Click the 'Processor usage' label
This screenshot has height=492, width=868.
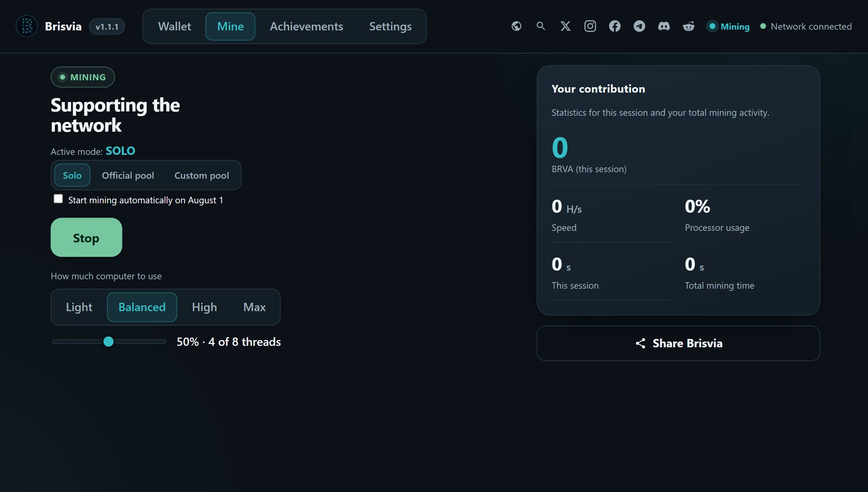(x=717, y=228)
